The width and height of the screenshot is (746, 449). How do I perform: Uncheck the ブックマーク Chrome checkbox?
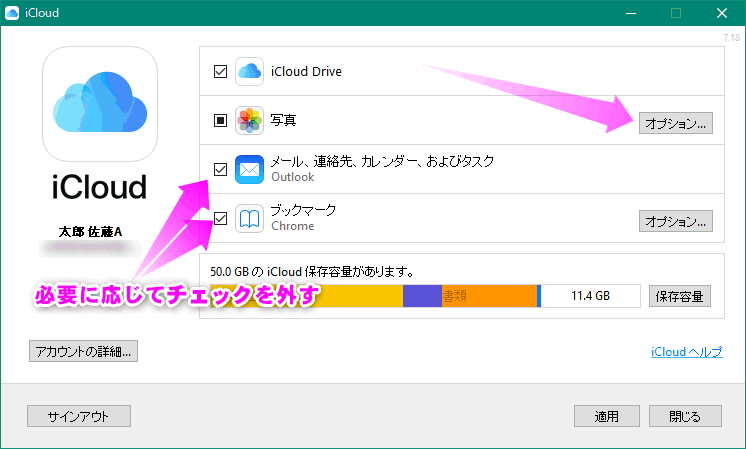point(220,218)
